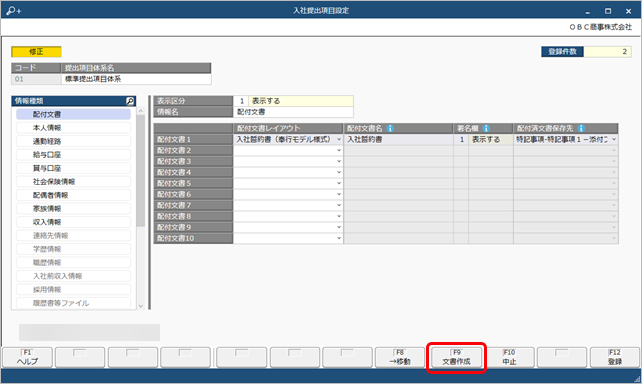The height and width of the screenshot is (384, 642).
Task: Open 配付文書1 layout dropdown
Action: [339, 139]
